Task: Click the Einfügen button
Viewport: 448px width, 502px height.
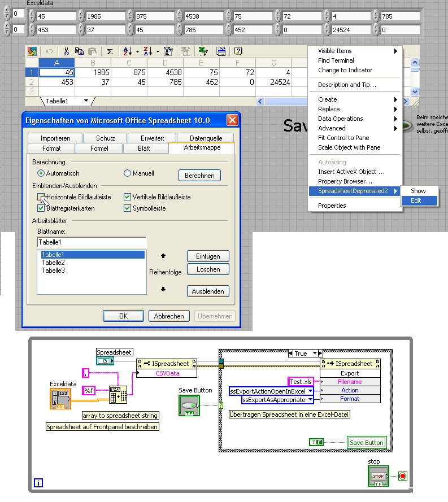Action: (x=208, y=256)
